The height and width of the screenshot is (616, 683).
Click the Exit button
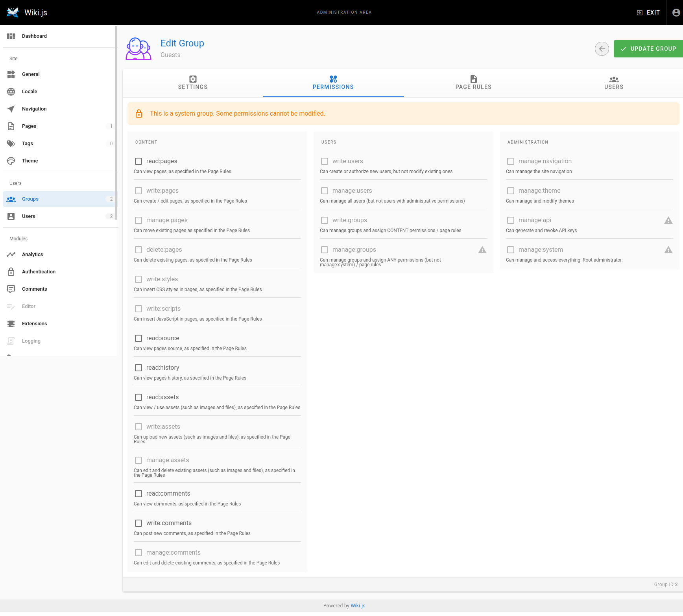coord(648,13)
